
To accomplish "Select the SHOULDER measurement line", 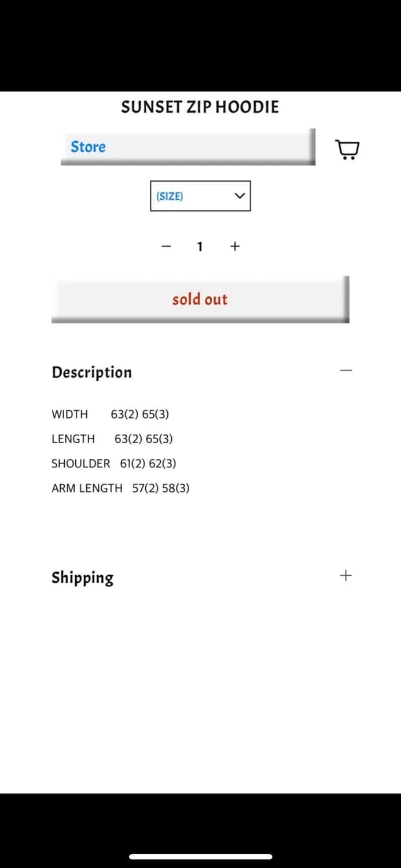I will (113, 464).
